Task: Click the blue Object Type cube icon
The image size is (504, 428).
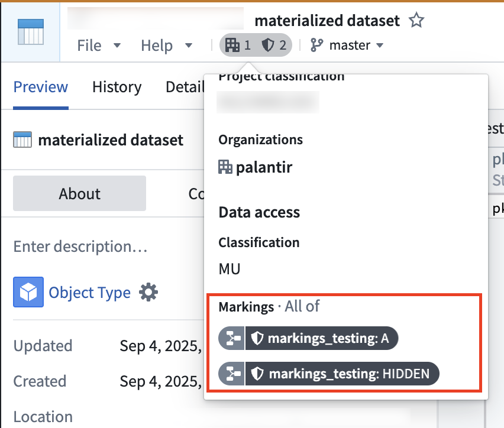Action: click(28, 292)
